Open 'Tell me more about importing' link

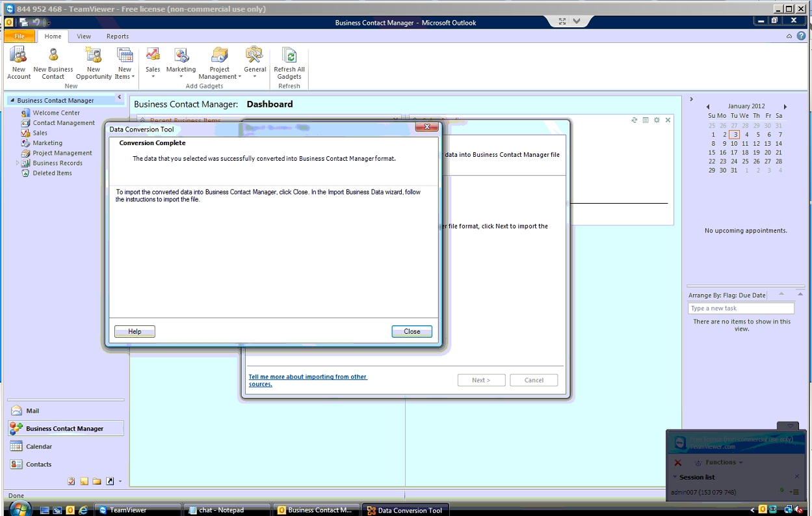[308, 380]
